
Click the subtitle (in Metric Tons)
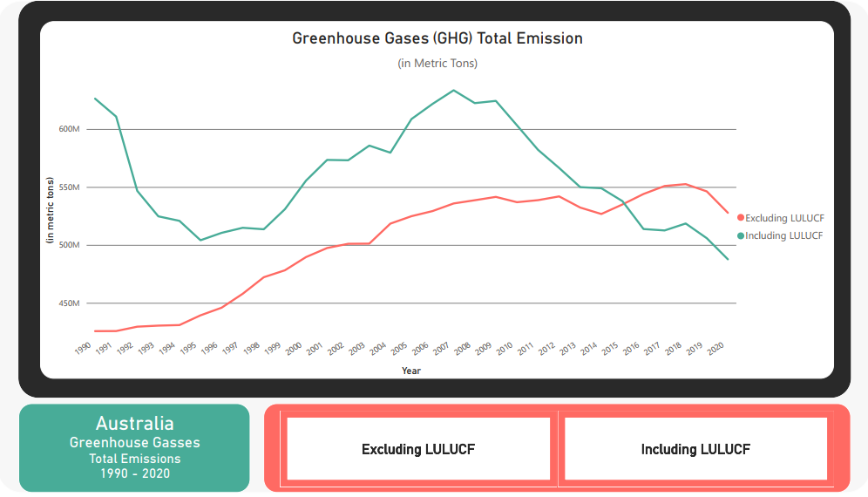pos(437,63)
